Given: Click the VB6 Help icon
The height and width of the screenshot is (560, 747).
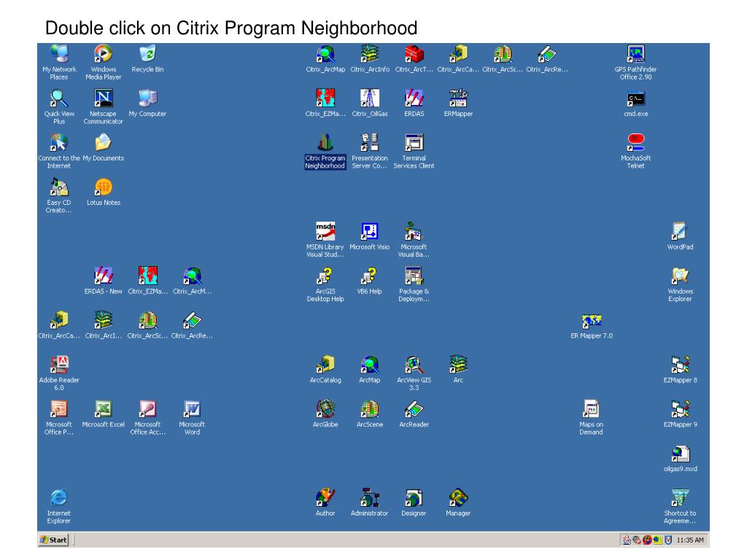Looking at the screenshot, I should pyautogui.click(x=370, y=276).
